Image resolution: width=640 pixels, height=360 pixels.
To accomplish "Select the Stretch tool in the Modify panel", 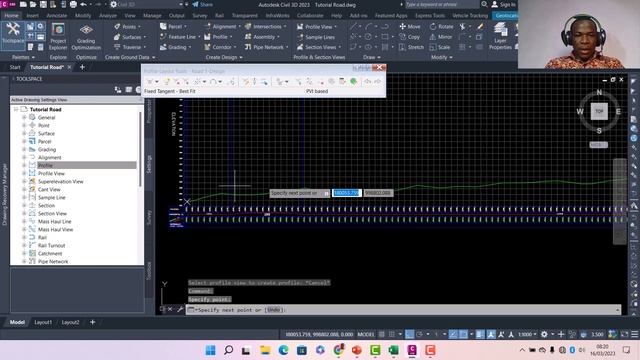I will pos(411,47).
